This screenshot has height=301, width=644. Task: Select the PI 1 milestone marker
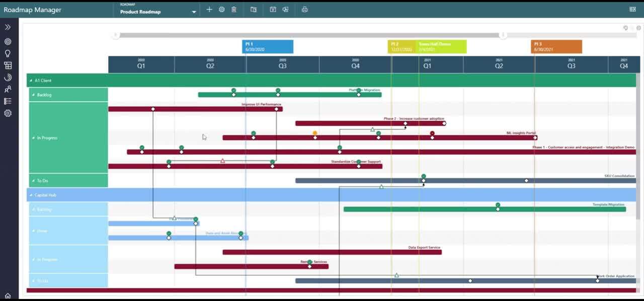point(268,47)
